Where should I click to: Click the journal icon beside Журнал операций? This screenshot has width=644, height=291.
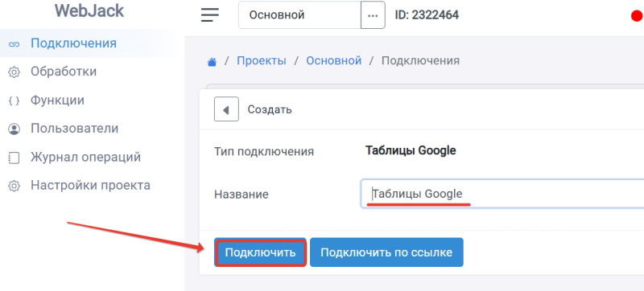click(14, 158)
